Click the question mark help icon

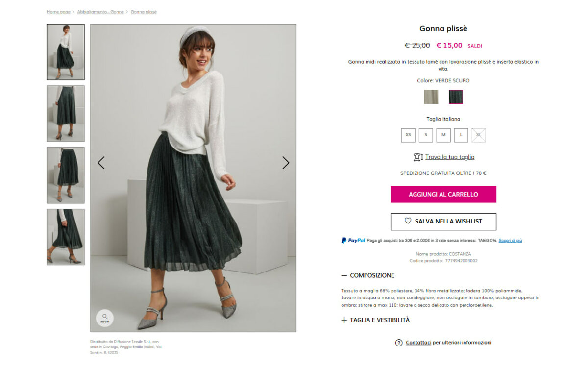pyautogui.click(x=399, y=343)
